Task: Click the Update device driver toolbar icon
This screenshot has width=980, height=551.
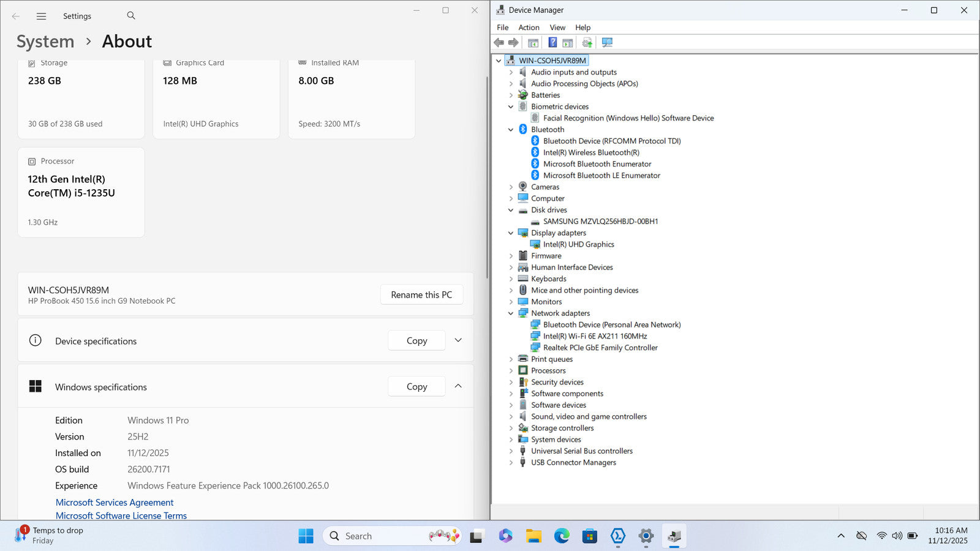Action: (587, 42)
